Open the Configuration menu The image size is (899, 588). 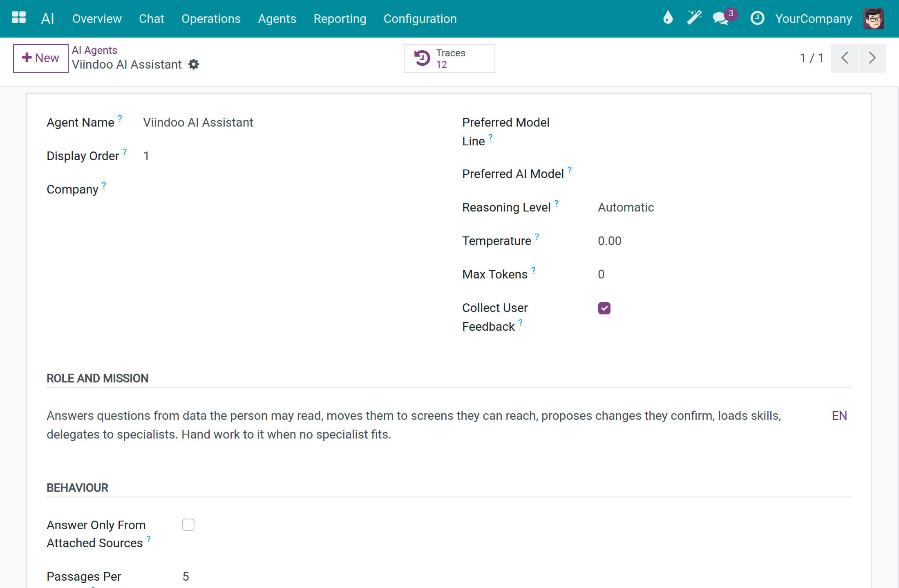pyautogui.click(x=420, y=19)
